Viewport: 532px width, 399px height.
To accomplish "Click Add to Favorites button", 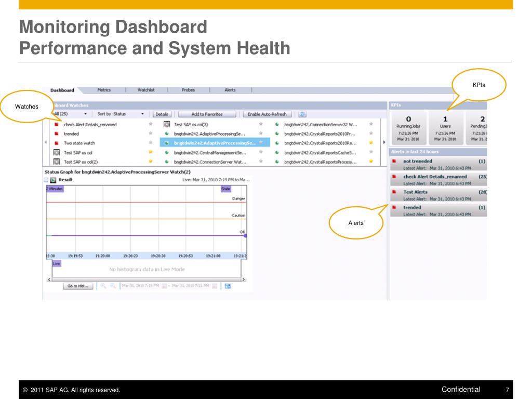I will click(x=207, y=114).
